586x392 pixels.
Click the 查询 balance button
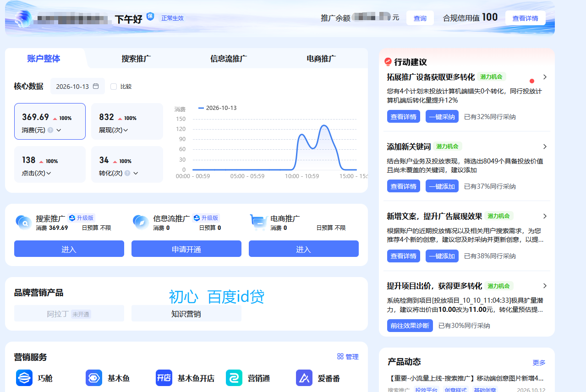pos(420,18)
